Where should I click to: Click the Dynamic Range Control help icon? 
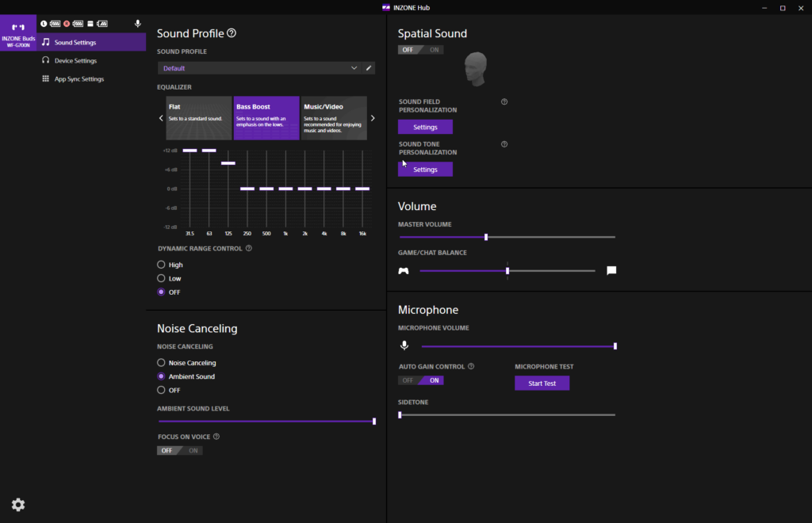(x=249, y=248)
